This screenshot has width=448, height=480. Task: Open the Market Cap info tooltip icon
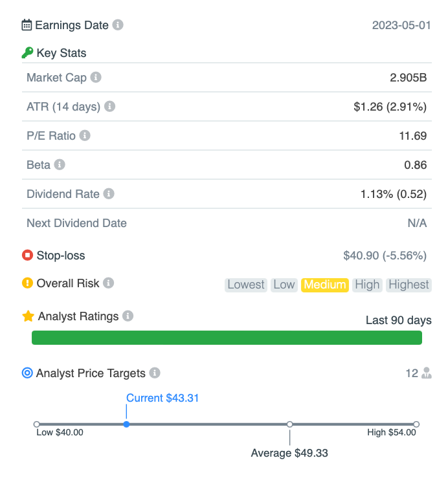(x=96, y=77)
